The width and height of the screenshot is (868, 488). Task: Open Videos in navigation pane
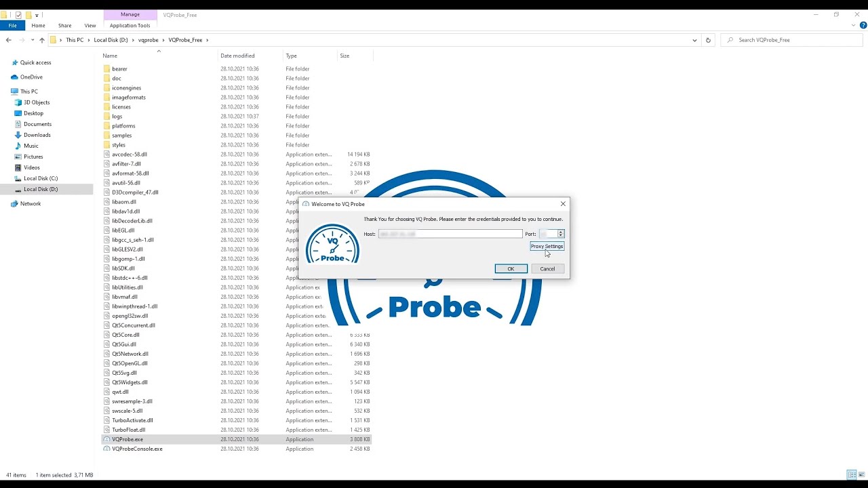[32, 167]
